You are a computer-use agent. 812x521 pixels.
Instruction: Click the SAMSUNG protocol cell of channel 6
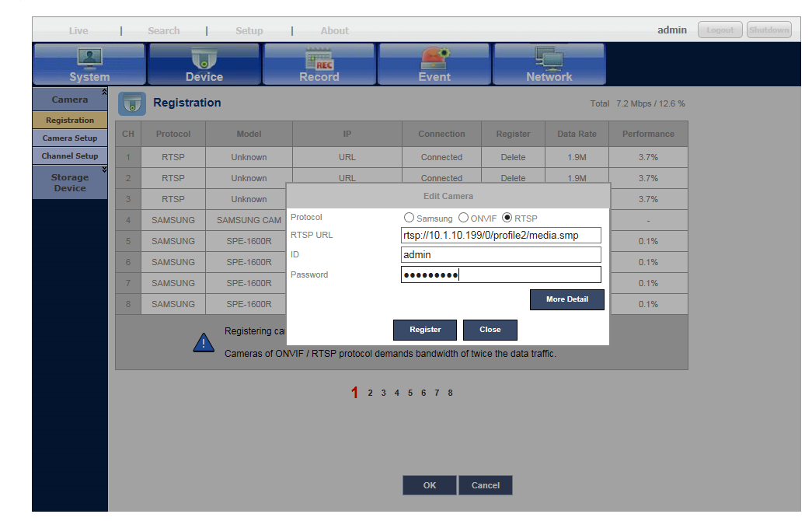pos(173,262)
